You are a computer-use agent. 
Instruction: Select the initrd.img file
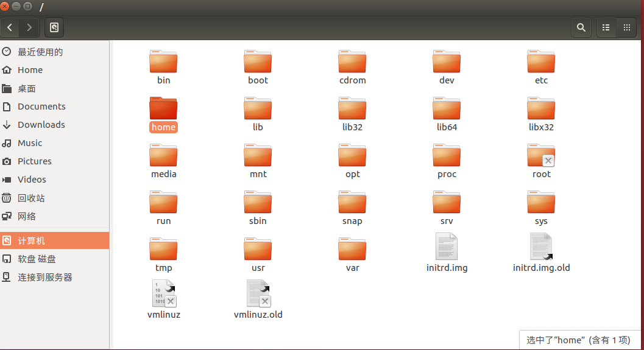tap(447, 253)
